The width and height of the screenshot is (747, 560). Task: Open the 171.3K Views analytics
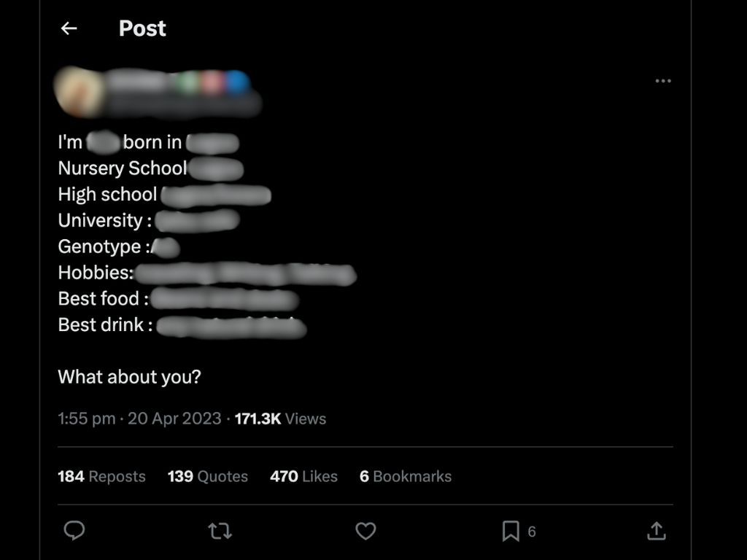click(x=280, y=419)
